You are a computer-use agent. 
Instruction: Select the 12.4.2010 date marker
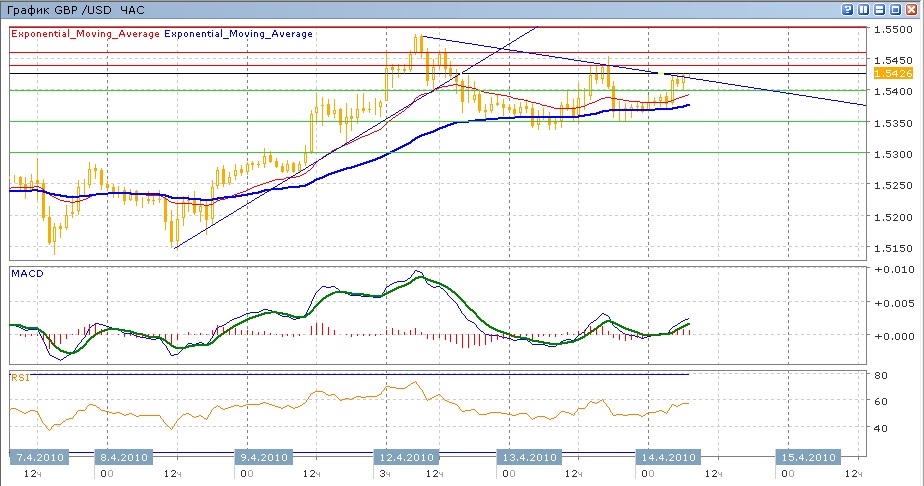point(403,457)
